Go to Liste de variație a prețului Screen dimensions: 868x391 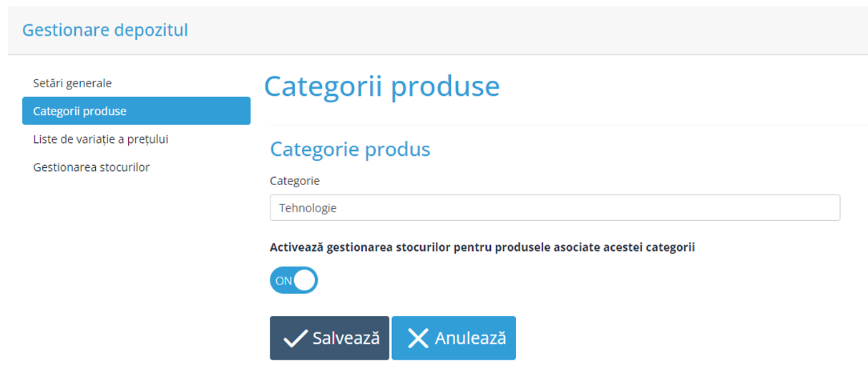tap(100, 139)
